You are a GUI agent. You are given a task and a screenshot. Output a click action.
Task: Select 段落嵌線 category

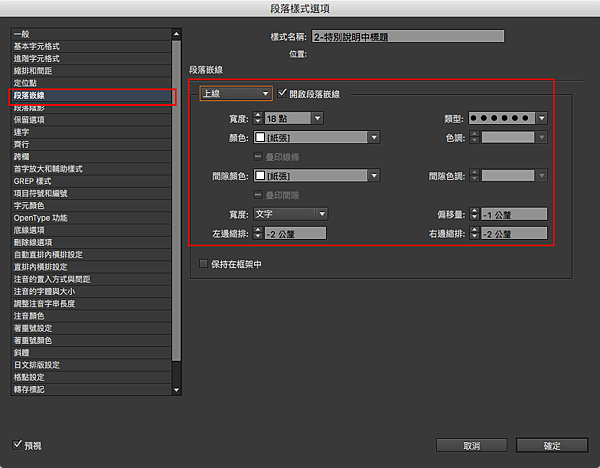91,95
